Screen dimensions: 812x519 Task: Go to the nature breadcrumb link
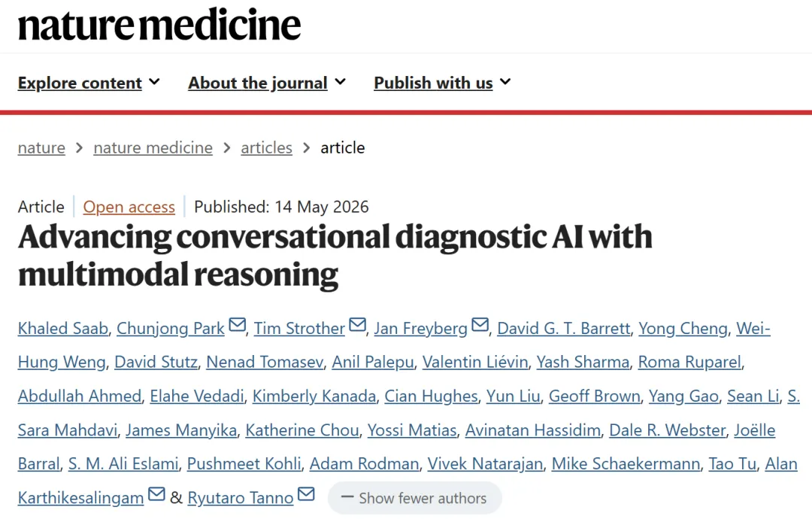pyautogui.click(x=41, y=148)
